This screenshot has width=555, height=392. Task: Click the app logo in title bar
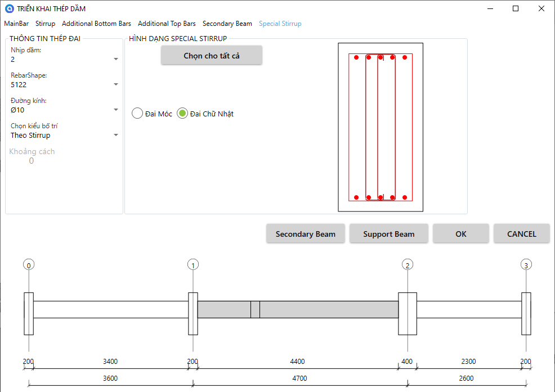coord(10,8)
